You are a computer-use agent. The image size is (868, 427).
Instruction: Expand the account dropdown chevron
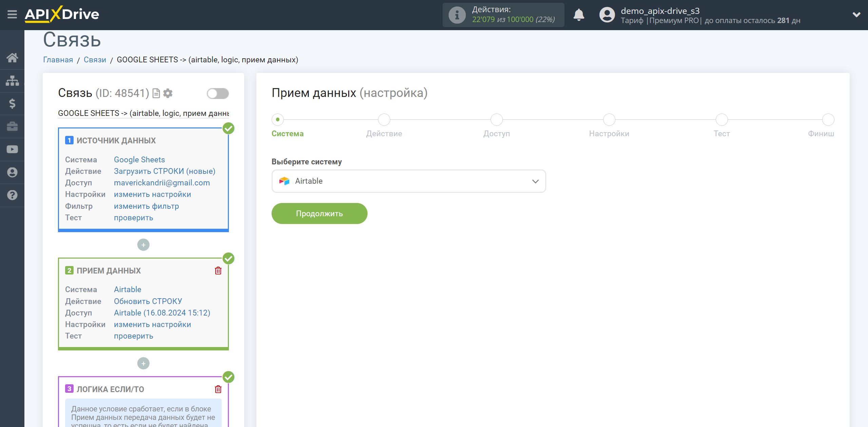(x=856, y=15)
